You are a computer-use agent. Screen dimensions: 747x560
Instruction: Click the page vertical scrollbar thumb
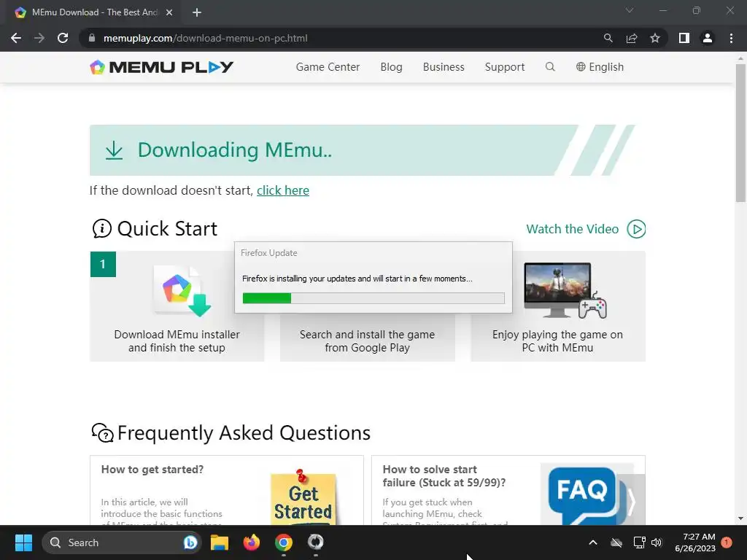coord(740,133)
